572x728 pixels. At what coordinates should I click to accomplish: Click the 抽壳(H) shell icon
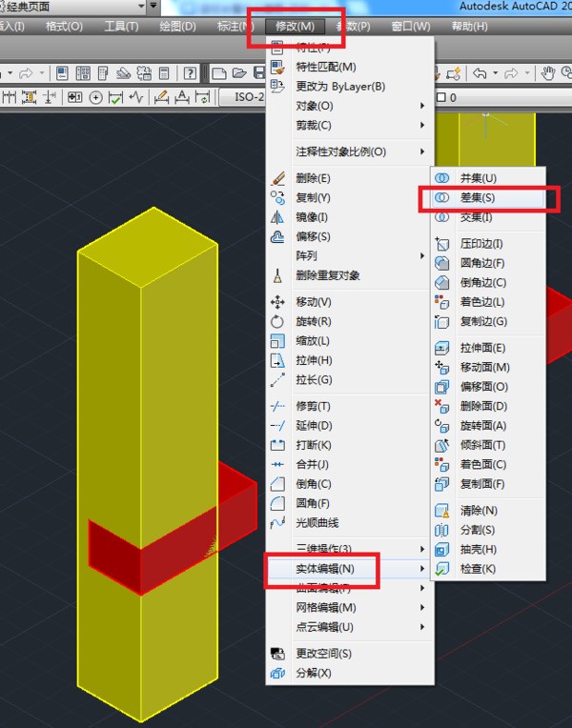click(x=442, y=550)
